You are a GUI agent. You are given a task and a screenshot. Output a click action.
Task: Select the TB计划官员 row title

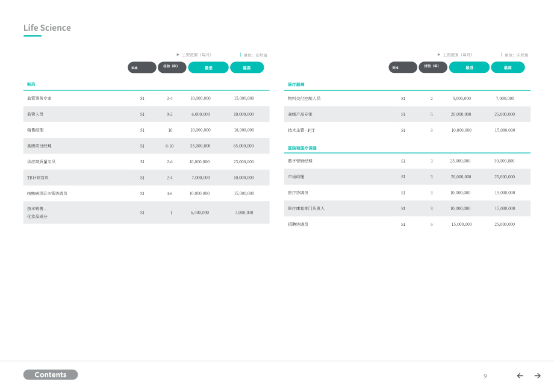pyautogui.click(x=38, y=178)
